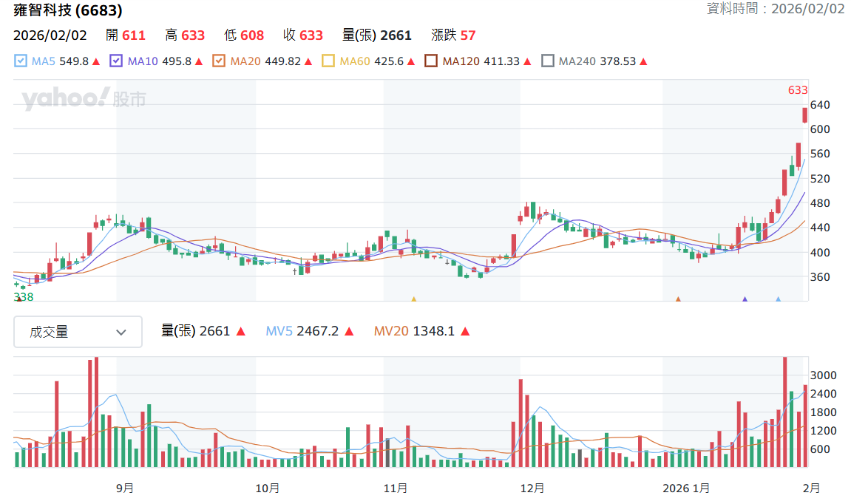Image resolution: width=851 pixels, height=504 pixels.
Task: Click the chevron arrow in 成交量 selector
Action: point(121,332)
